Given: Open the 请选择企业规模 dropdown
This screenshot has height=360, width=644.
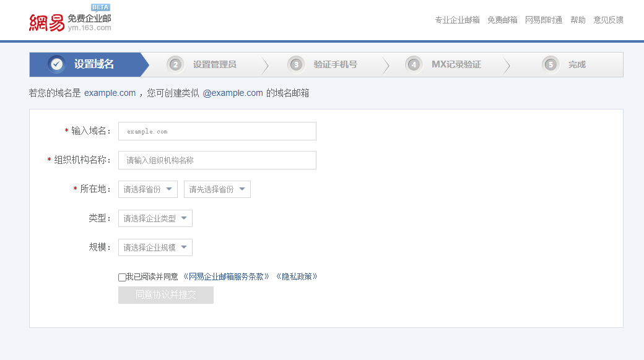Looking at the screenshot, I should (x=155, y=247).
